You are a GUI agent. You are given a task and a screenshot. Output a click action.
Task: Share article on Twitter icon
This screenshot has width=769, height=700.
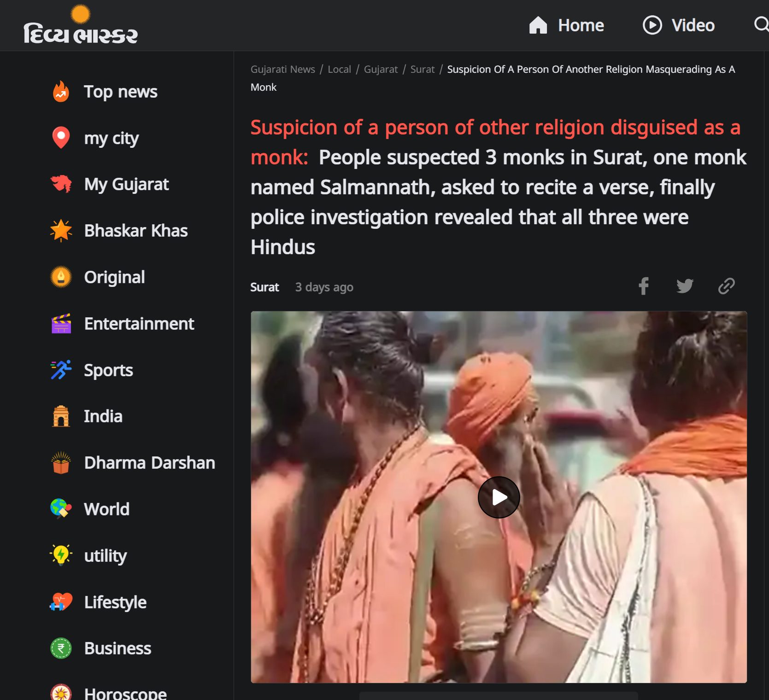tap(685, 286)
